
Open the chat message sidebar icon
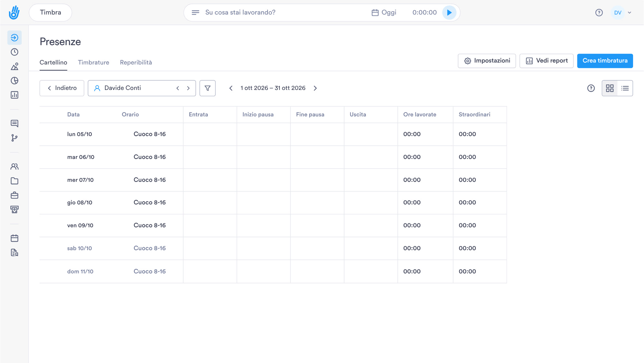pos(14,123)
